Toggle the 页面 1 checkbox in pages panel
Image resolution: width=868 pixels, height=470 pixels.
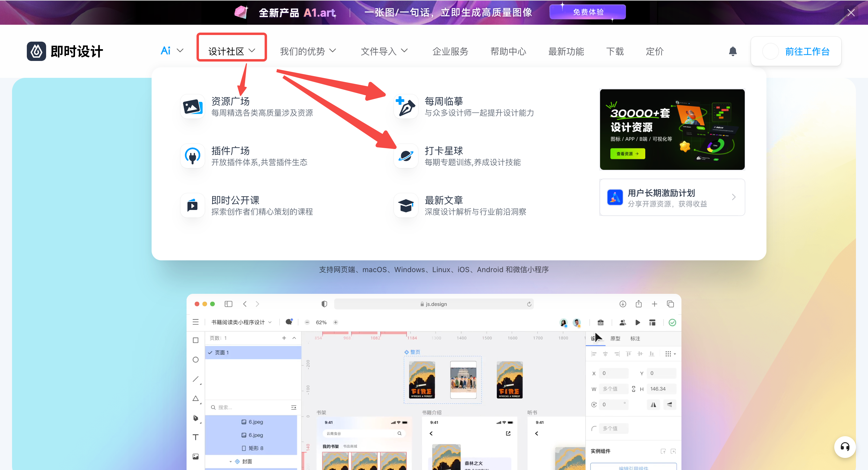211,352
